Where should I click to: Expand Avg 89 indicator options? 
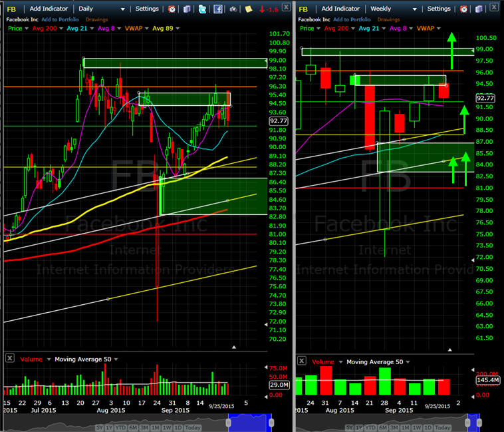tap(178, 29)
